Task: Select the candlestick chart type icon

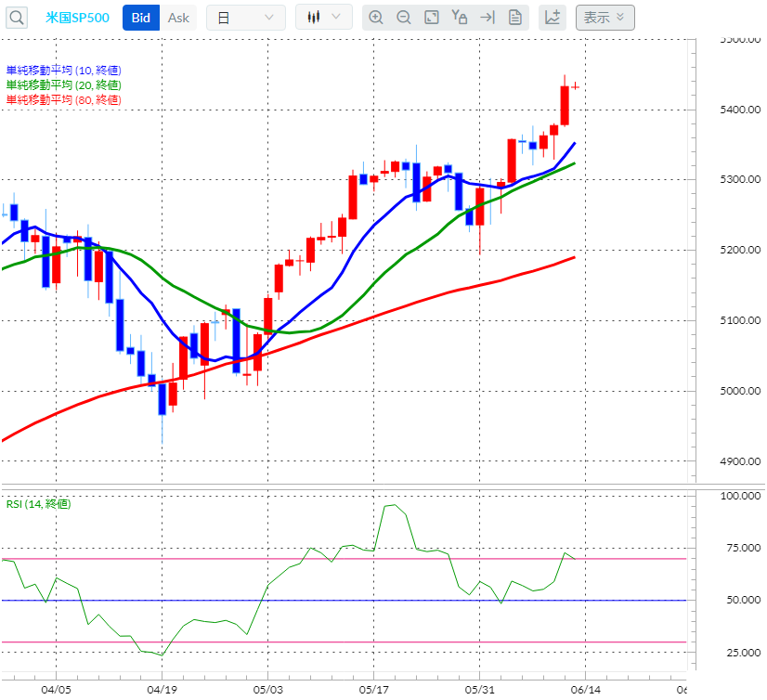Action: [315, 17]
